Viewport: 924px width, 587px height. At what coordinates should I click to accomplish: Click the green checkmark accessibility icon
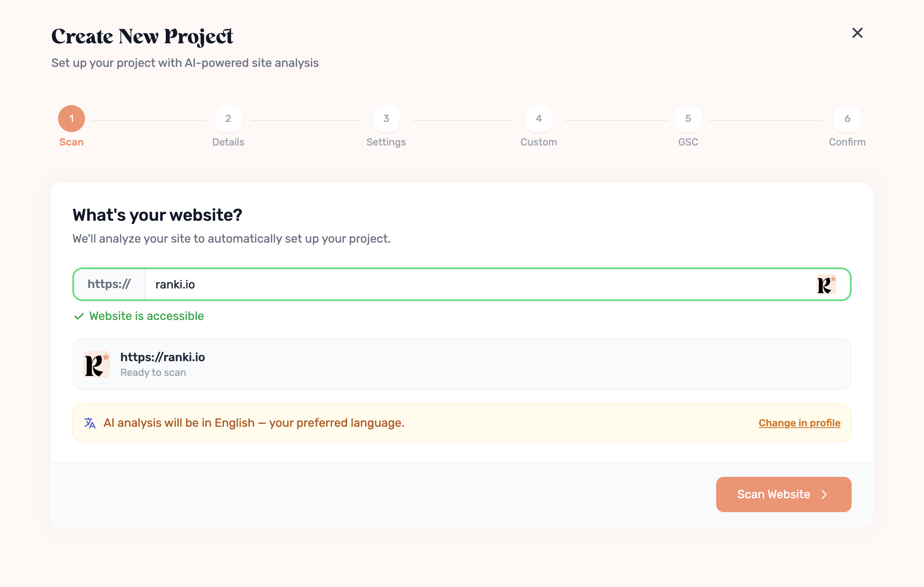point(79,316)
